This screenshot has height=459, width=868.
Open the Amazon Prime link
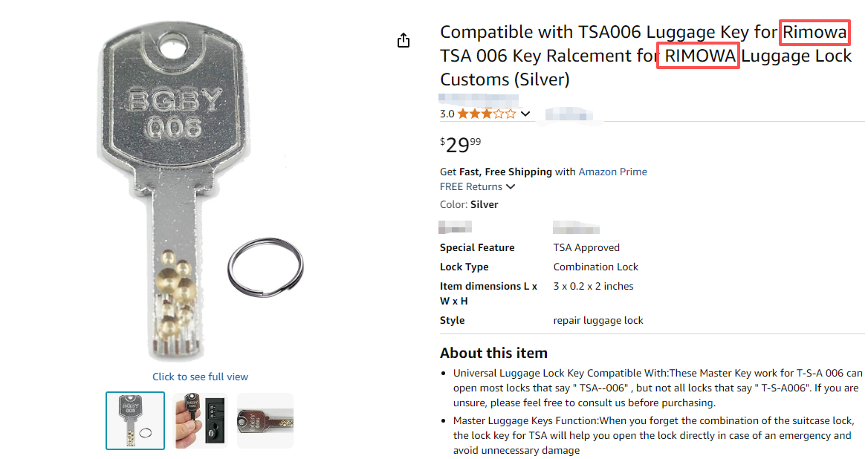tap(612, 172)
